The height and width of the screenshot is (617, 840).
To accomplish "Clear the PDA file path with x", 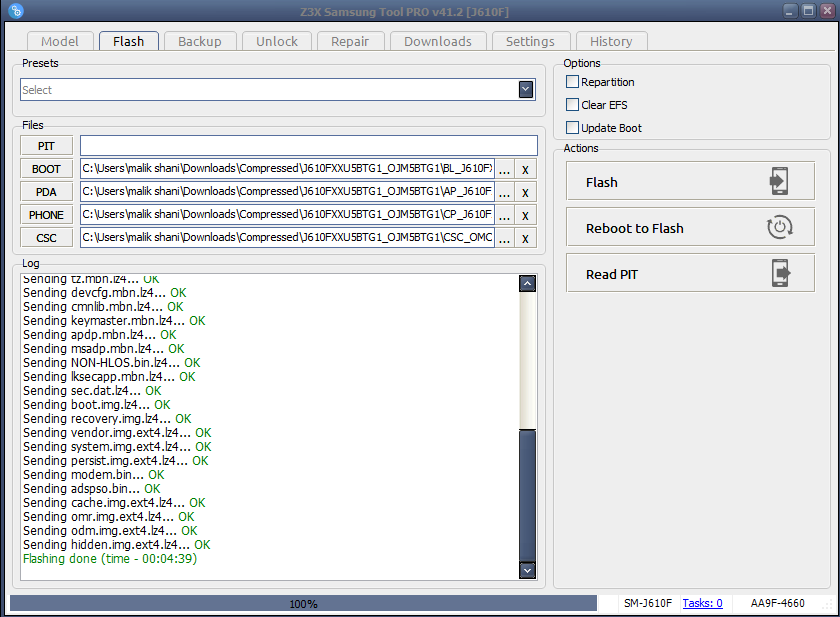I will [525, 192].
